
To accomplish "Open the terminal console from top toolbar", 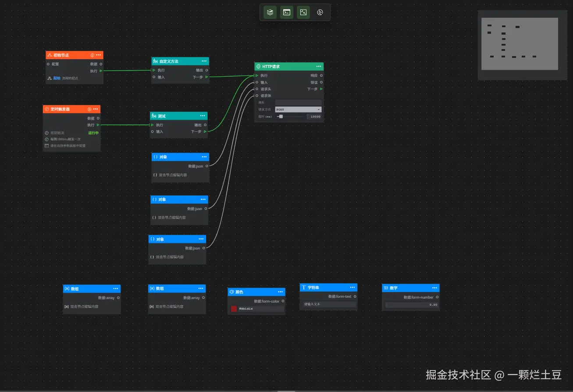I will [286, 12].
